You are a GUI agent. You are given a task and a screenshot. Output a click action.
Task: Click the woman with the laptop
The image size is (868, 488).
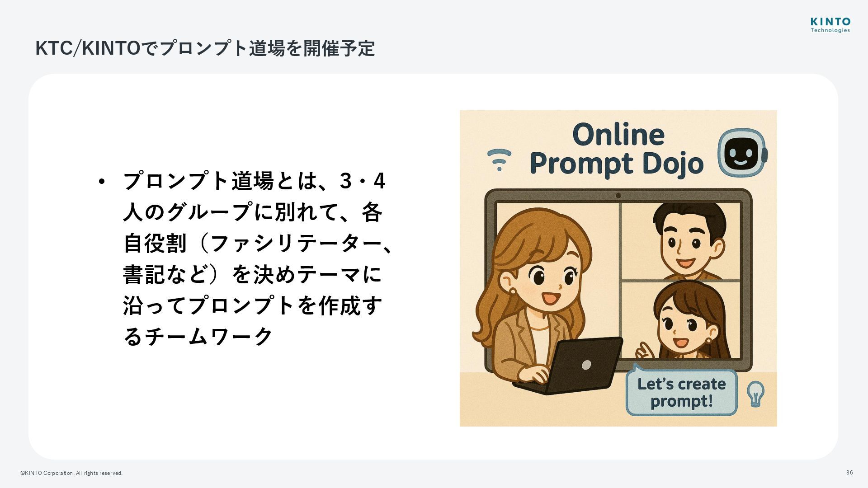[533, 298]
